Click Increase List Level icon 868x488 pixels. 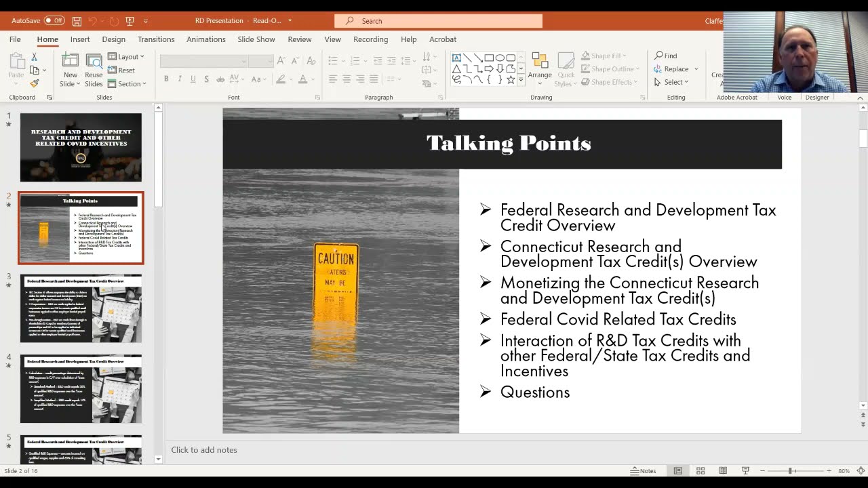391,61
